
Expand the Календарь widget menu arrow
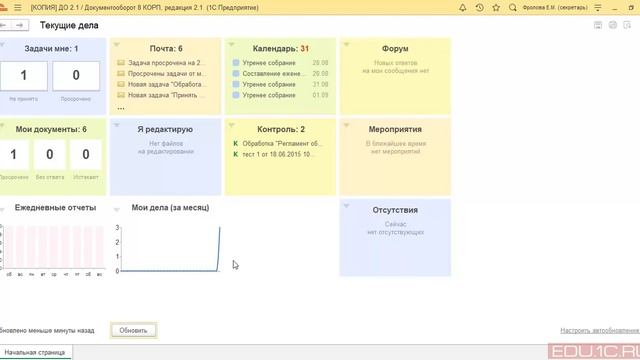(231, 44)
